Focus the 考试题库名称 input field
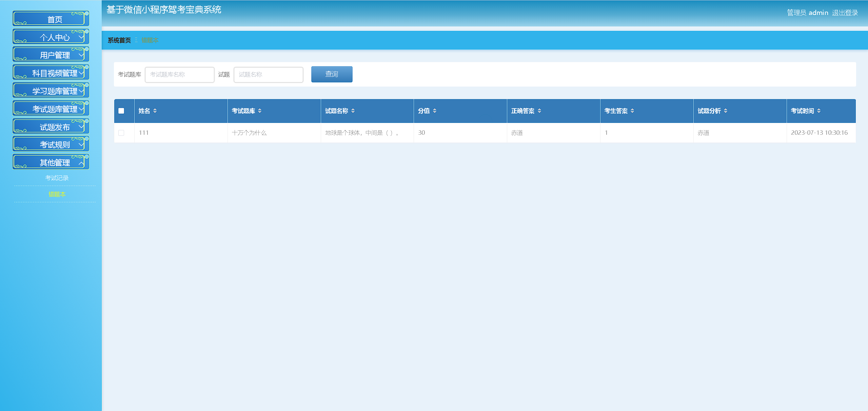The image size is (868, 411). pos(179,75)
